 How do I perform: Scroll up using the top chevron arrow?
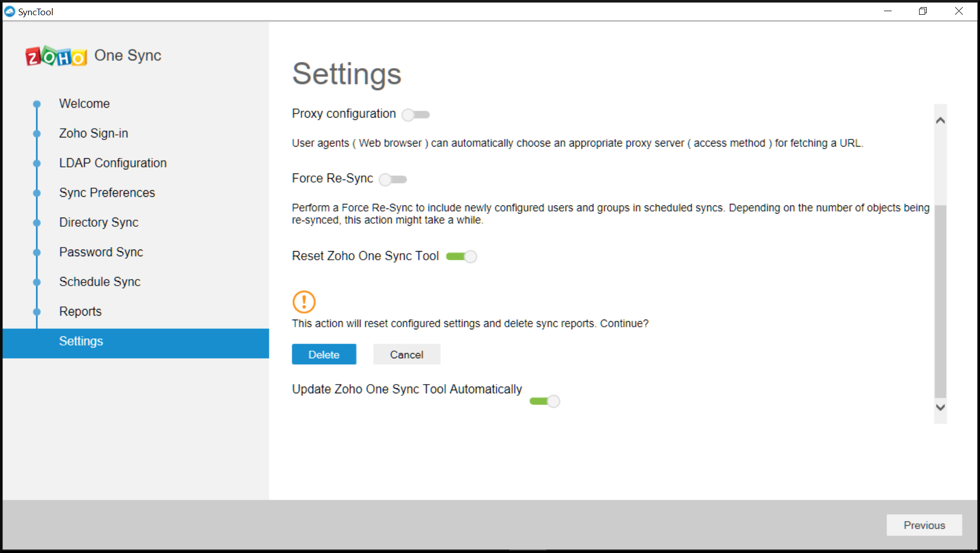tap(940, 120)
